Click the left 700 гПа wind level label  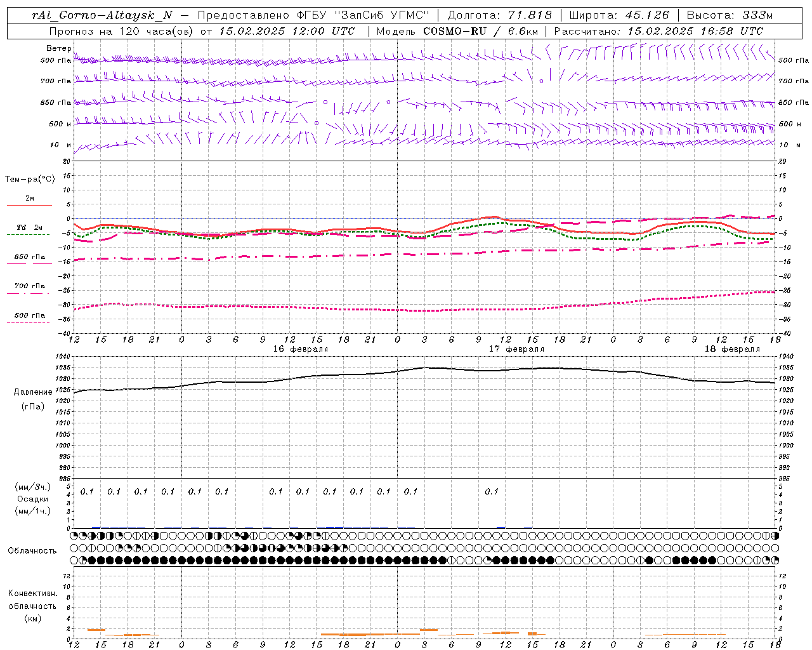pos(55,81)
